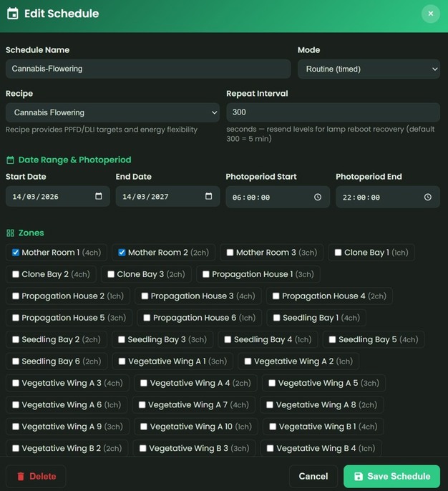This screenshot has width=448, height=491.
Task: Focus the Repeat Interval input field
Action: coord(333,112)
